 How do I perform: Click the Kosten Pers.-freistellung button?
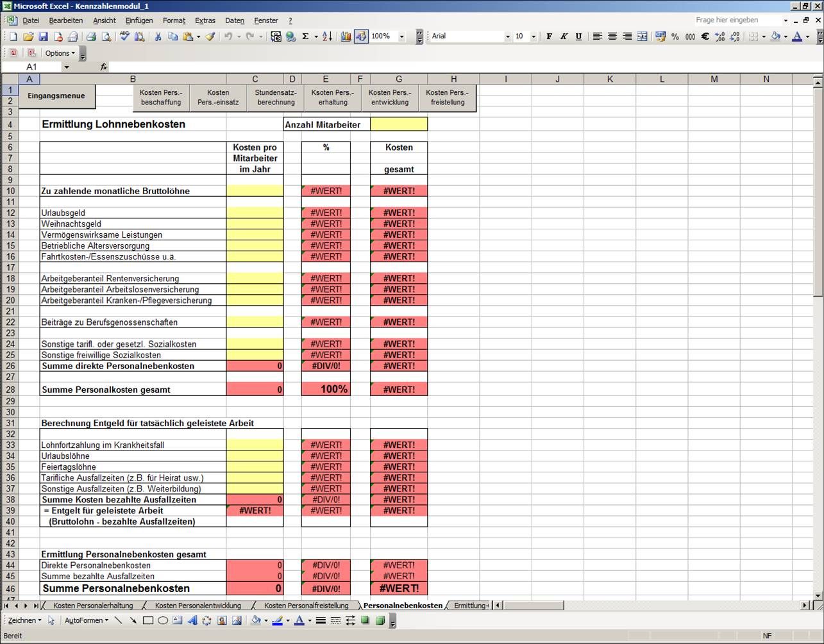(x=447, y=97)
